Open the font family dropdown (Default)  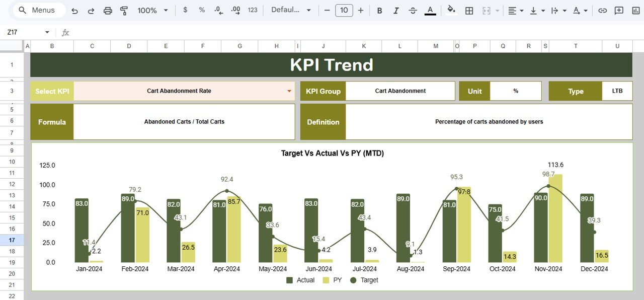(x=291, y=10)
